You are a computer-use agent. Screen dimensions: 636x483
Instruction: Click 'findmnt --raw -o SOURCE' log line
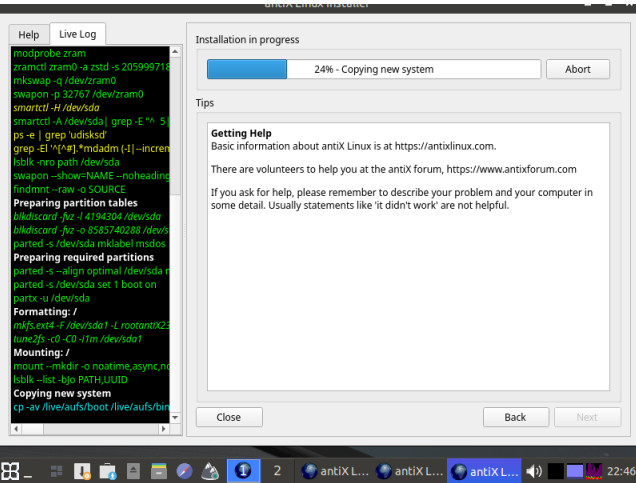click(x=69, y=189)
